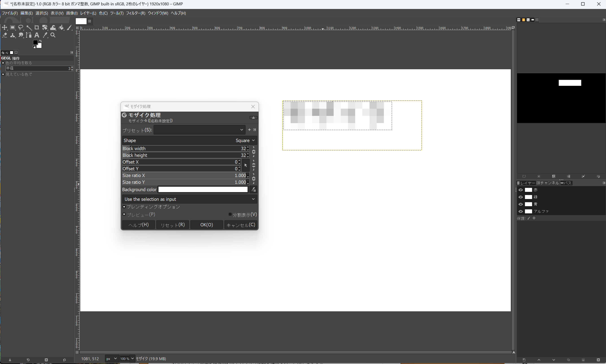The image size is (606, 364).
Task: Click the offset pick-coordinates arrow button
Action: (x=245, y=165)
